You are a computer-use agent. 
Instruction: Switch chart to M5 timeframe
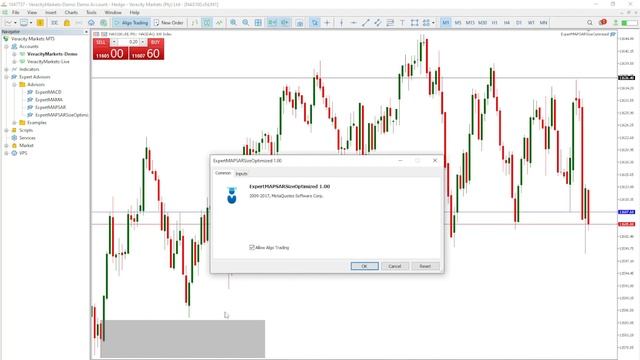(x=458, y=23)
